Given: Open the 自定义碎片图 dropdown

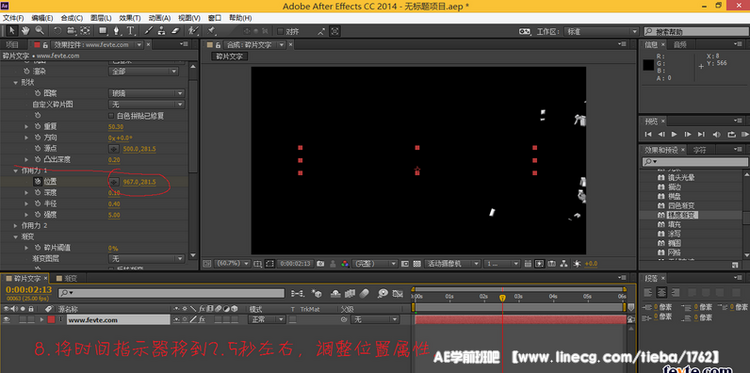Looking at the screenshot, I should 146,104.
